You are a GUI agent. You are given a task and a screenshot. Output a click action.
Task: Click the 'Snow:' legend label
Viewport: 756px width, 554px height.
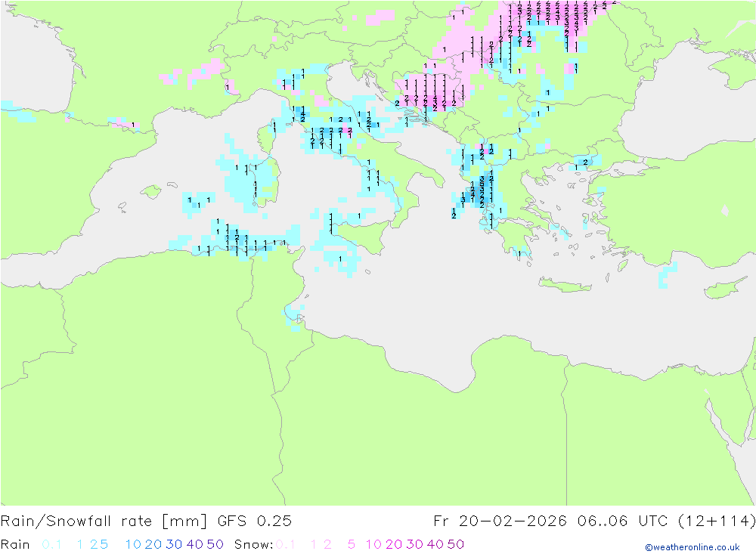click(254, 544)
